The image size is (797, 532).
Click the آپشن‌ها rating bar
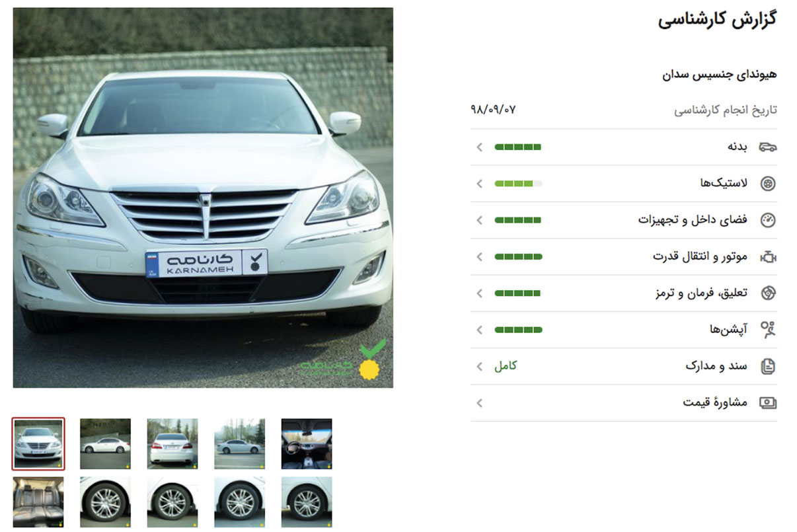[518, 329]
